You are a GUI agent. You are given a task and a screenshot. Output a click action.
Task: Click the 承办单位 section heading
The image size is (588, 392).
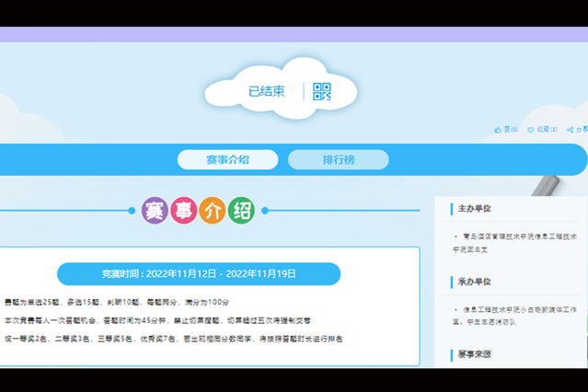(475, 282)
